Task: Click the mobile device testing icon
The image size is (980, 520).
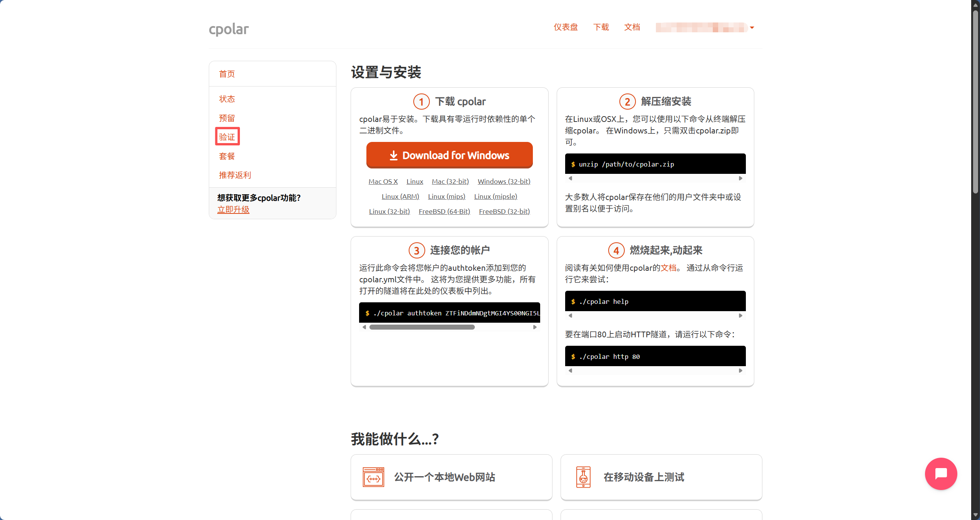Action: tap(583, 477)
